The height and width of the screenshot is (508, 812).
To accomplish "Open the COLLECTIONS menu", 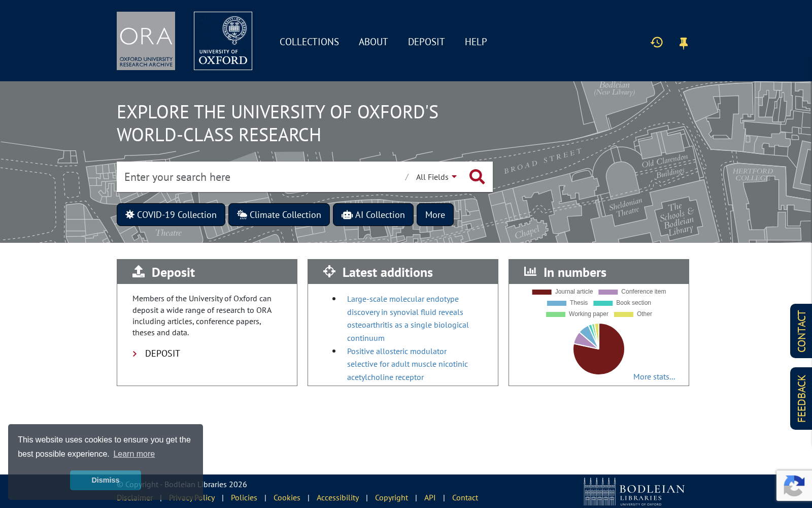I will 309,42.
